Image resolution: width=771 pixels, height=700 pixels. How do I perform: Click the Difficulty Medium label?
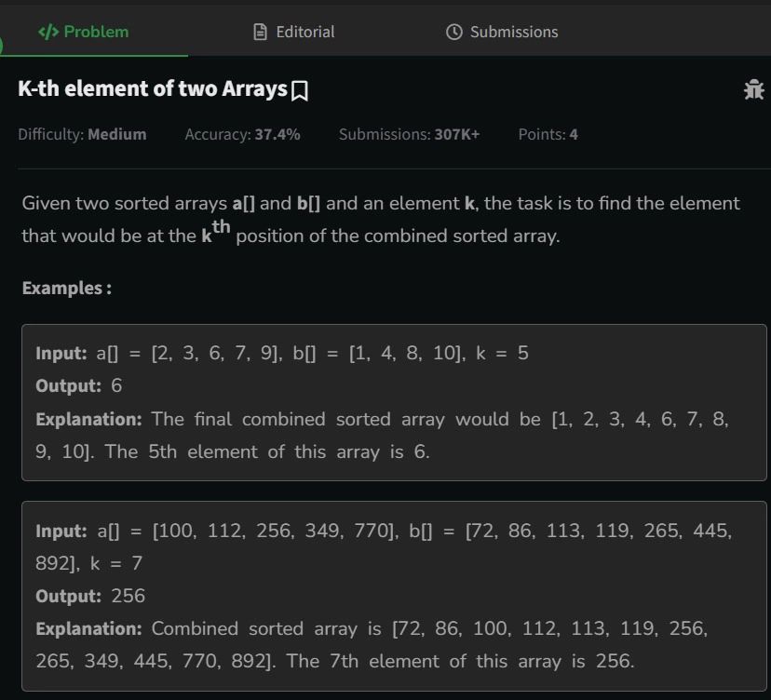point(82,134)
